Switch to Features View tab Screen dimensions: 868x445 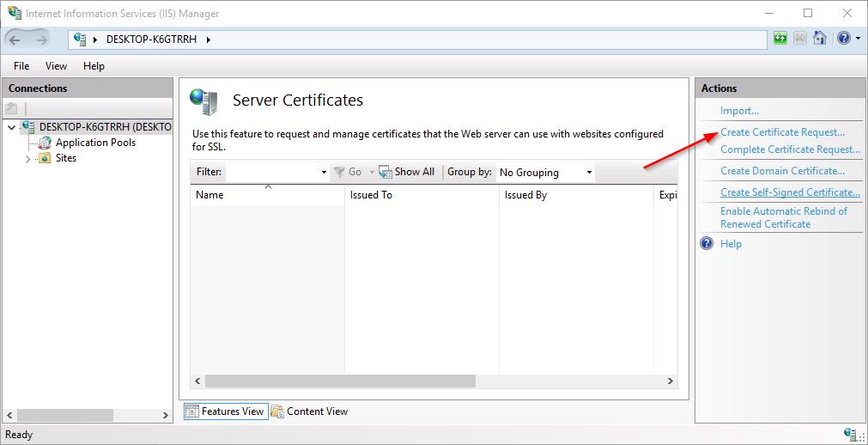[x=225, y=411]
